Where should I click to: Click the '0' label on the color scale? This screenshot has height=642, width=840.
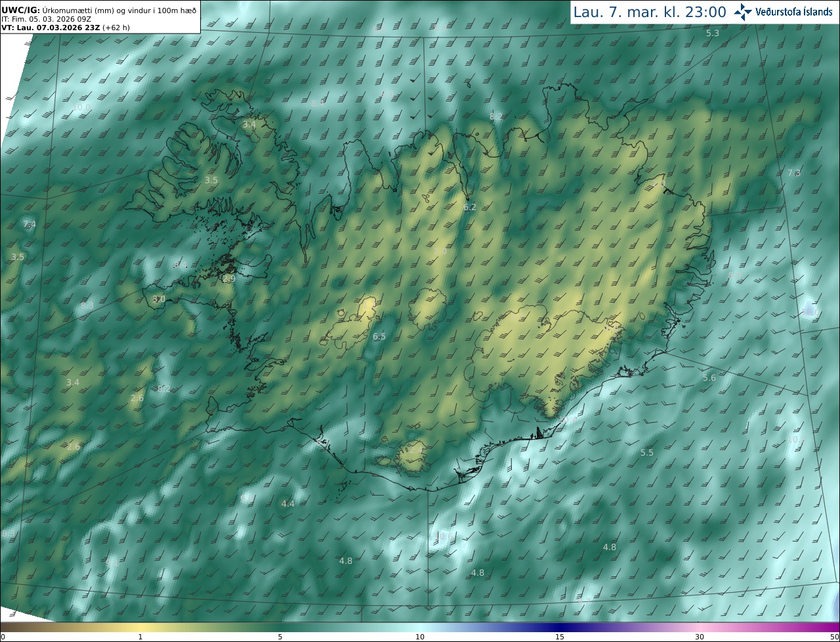click(3, 637)
